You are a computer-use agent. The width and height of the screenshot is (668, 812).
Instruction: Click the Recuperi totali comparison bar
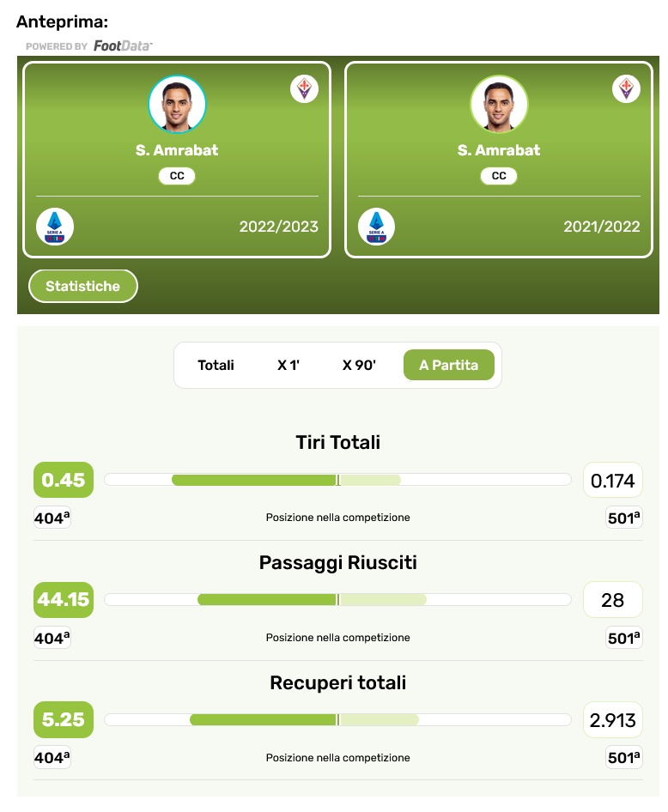pyautogui.click(x=337, y=719)
